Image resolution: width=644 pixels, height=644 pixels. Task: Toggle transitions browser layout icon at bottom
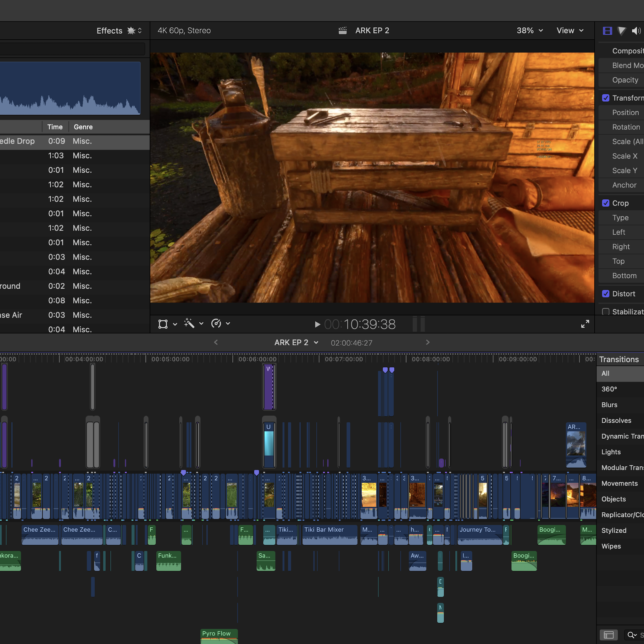[609, 635]
